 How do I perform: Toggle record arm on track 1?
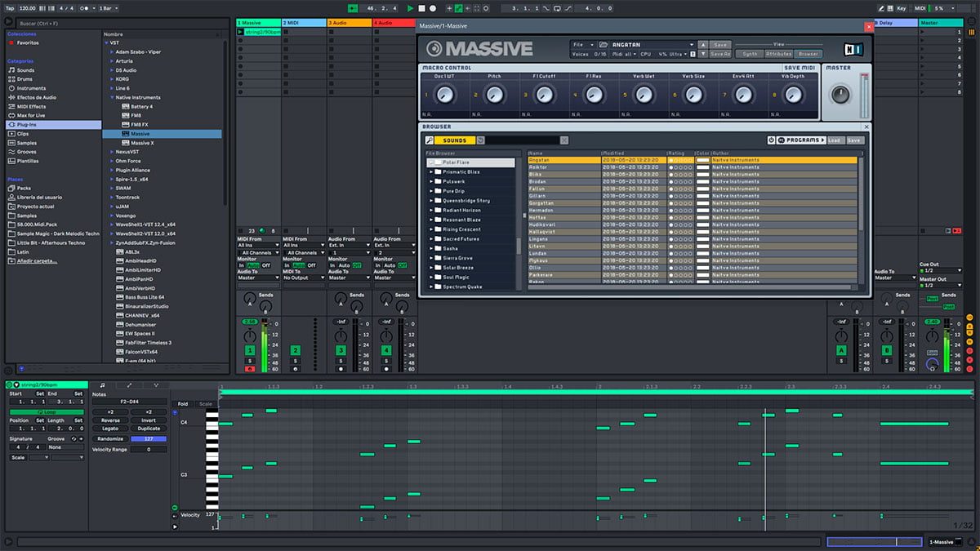point(250,369)
